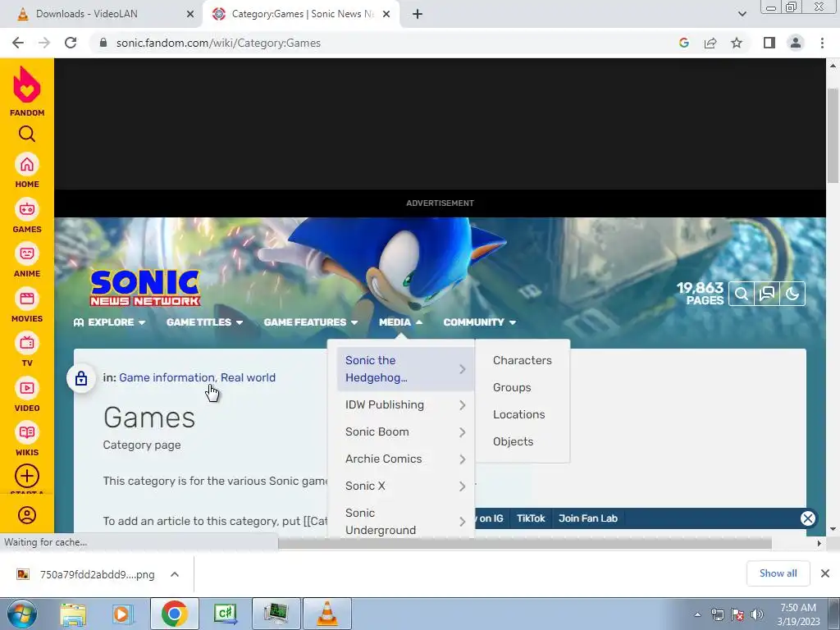Click the Join Fan Lab link
The height and width of the screenshot is (630, 840).
pyautogui.click(x=588, y=518)
